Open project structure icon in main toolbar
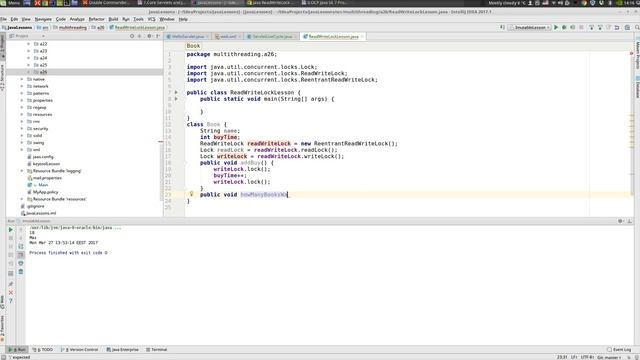Screen dimensions: 640x360 tap(627, 27)
